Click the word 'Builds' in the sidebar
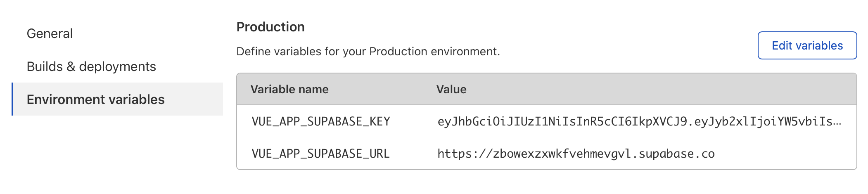Image resolution: width=868 pixels, height=194 pixels. [x=45, y=66]
